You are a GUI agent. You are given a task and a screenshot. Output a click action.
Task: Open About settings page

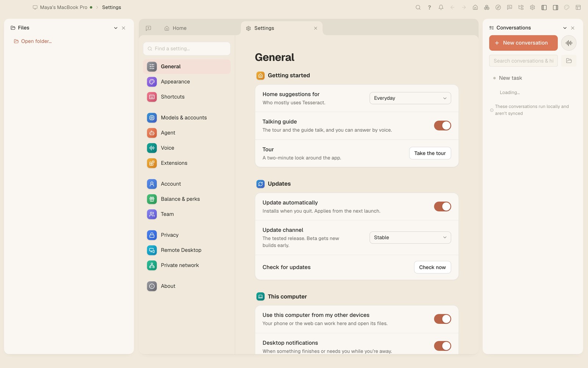(x=187, y=286)
